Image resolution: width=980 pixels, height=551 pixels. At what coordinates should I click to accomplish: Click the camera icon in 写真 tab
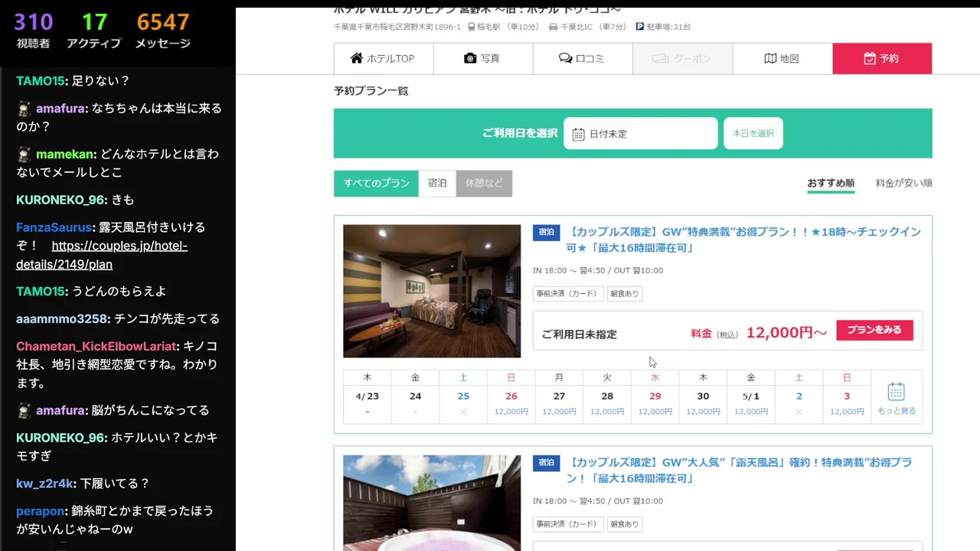pyautogui.click(x=470, y=58)
